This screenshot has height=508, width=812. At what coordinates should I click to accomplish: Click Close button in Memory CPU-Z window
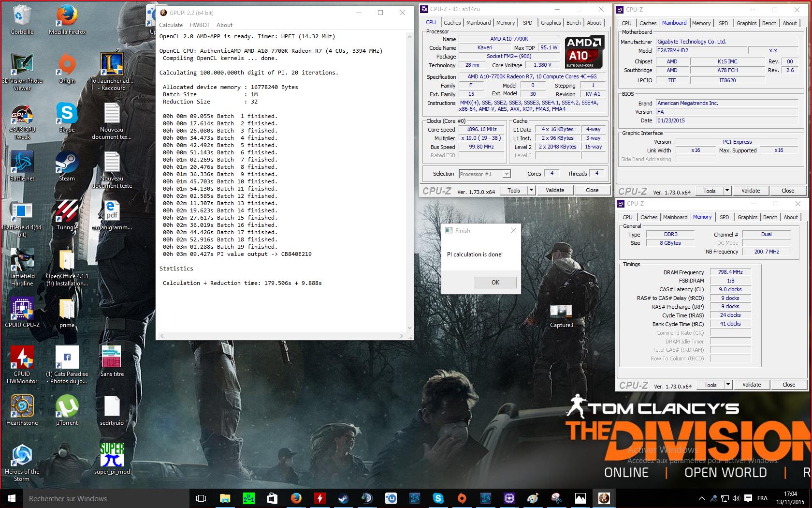point(789,385)
